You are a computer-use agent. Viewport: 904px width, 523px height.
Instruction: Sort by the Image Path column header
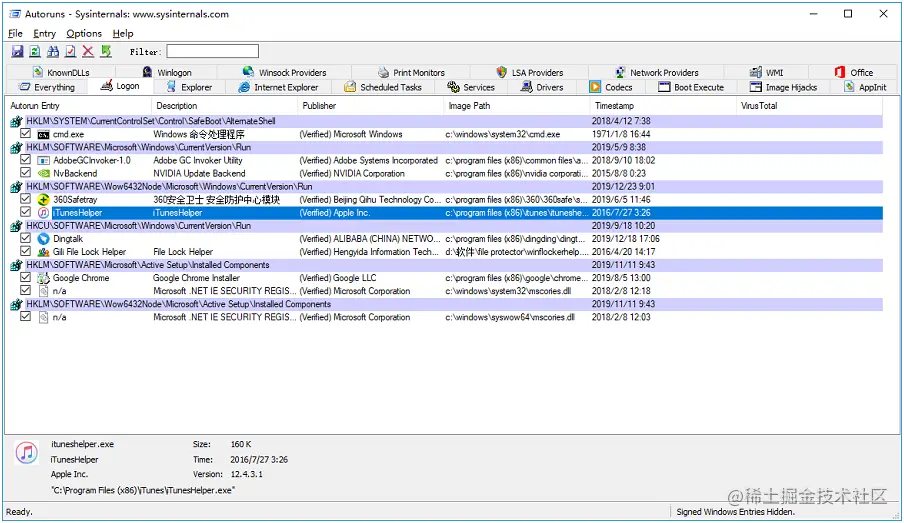point(517,106)
